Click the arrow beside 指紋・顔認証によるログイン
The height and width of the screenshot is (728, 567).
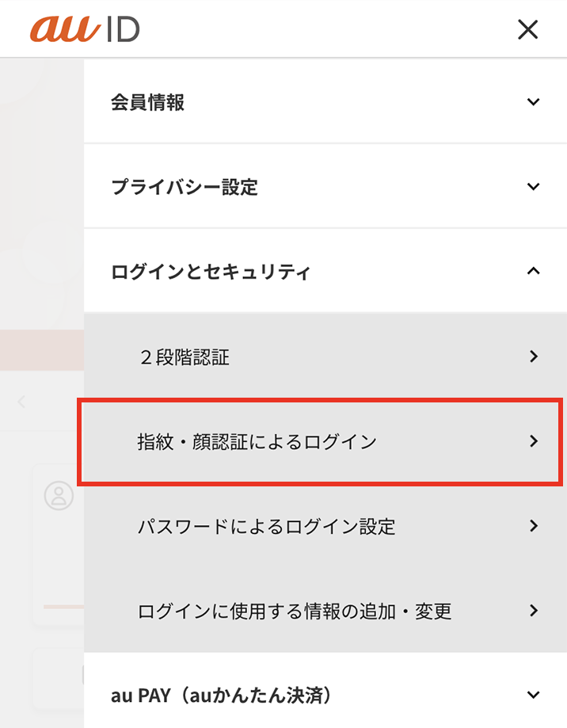click(535, 442)
